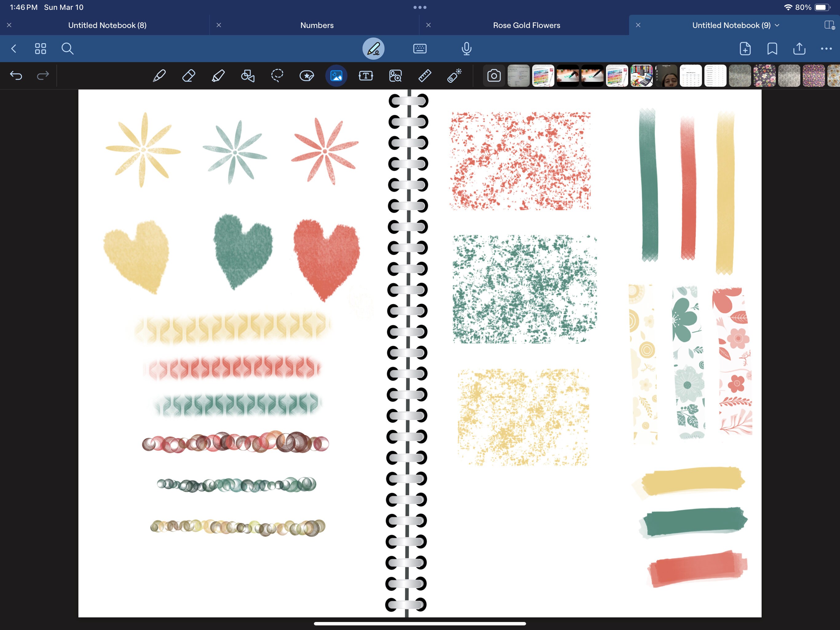Switch to Untitled Notebook (8) tab

[x=107, y=25]
